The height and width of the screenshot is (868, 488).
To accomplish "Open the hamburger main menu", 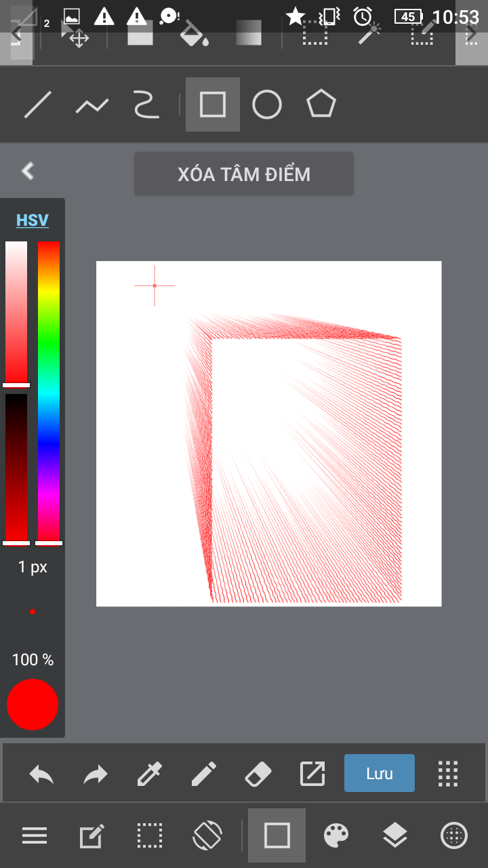I will [35, 835].
